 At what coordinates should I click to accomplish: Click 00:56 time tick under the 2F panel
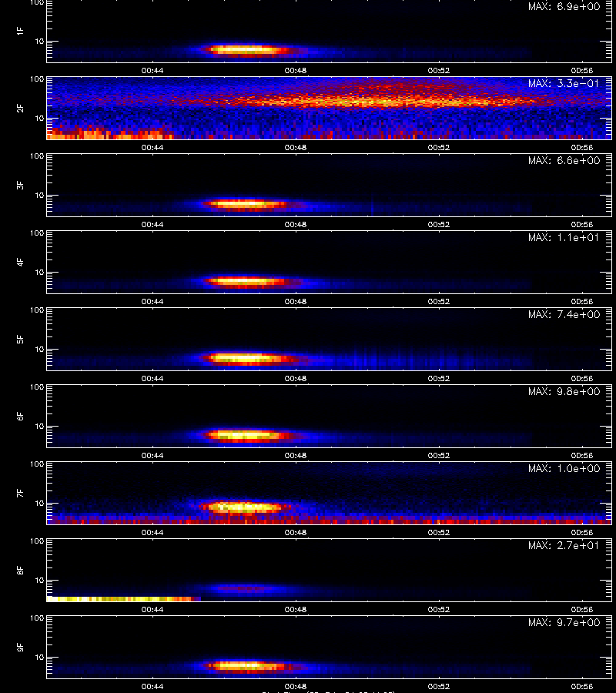click(x=582, y=148)
